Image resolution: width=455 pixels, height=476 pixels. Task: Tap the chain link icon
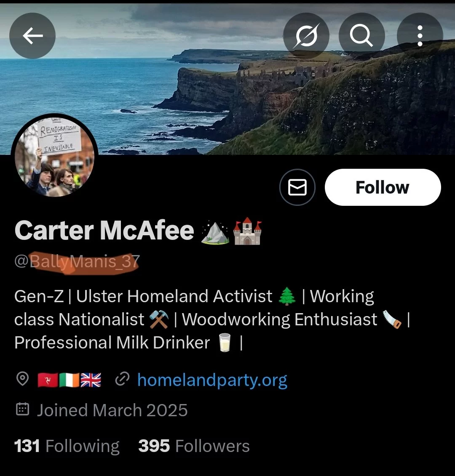click(x=123, y=378)
